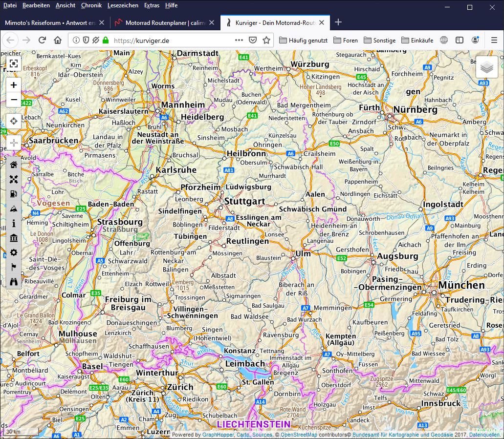Click the fuel pump POI icon

pos(14,194)
